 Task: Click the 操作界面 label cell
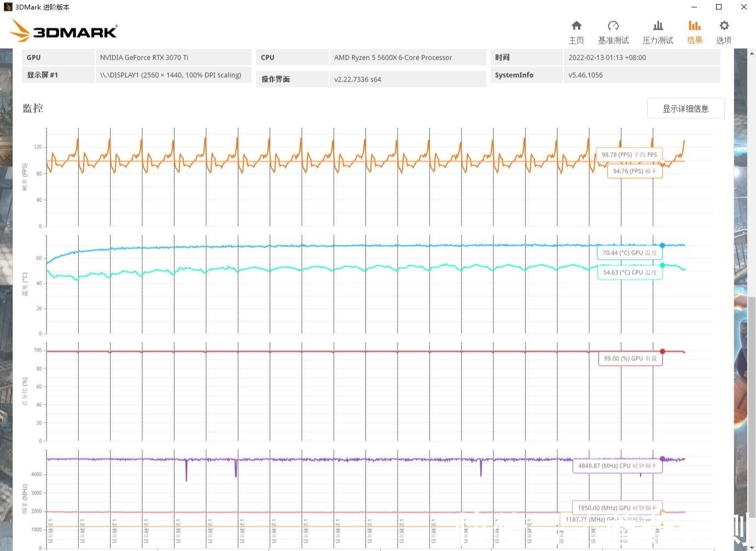292,79
